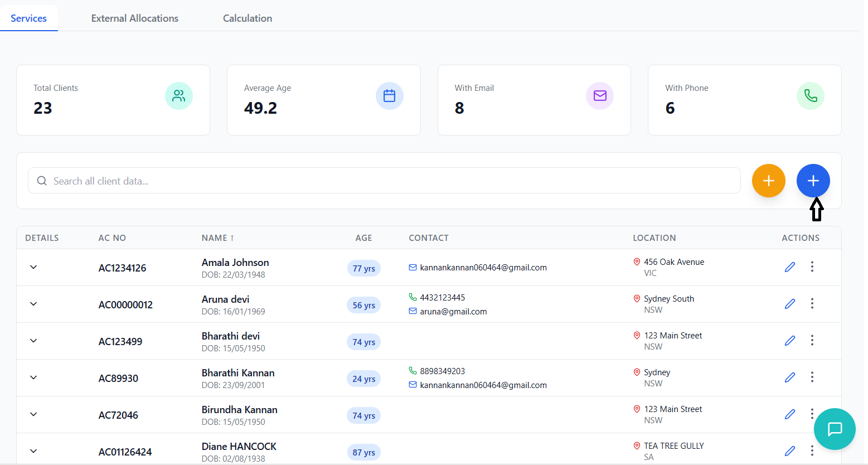Open the Calculation tab
The image size is (868, 465).
pyautogui.click(x=248, y=18)
